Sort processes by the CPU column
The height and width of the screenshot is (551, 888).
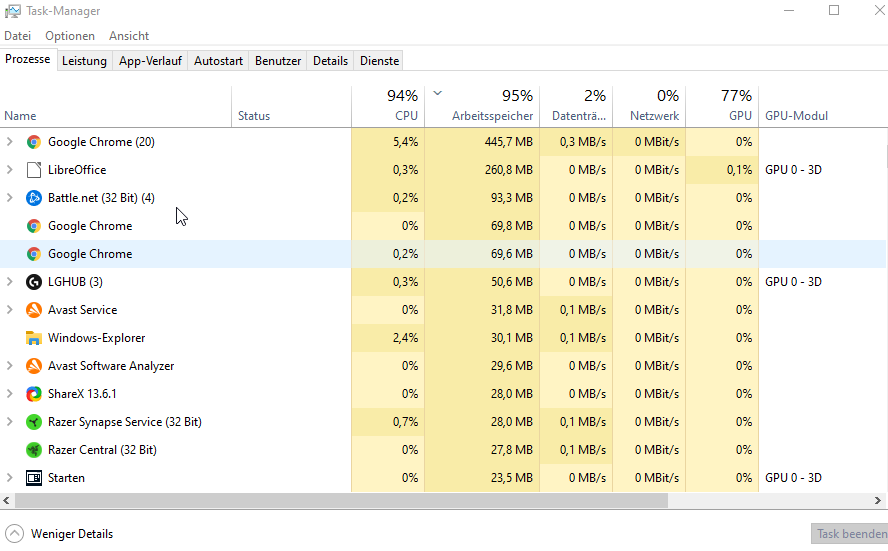point(388,107)
